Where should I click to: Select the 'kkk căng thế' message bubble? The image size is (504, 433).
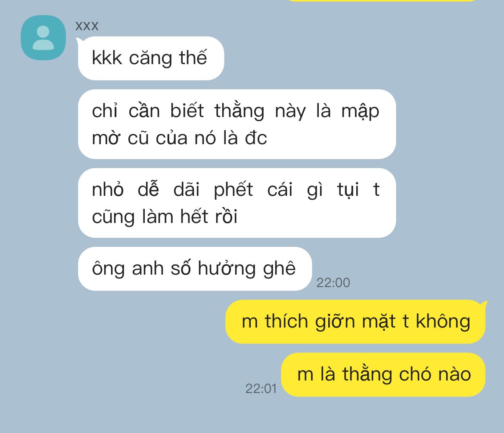click(151, 58)
